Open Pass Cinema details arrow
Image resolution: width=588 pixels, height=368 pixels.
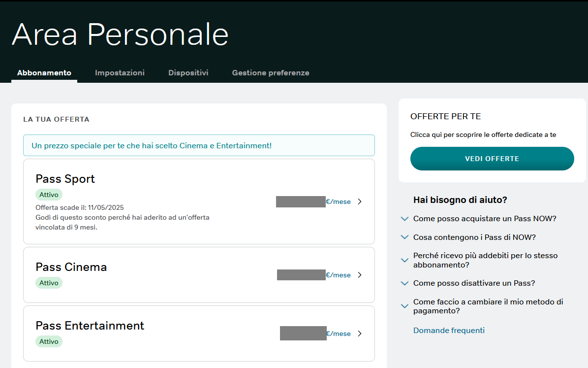(360, 275)
